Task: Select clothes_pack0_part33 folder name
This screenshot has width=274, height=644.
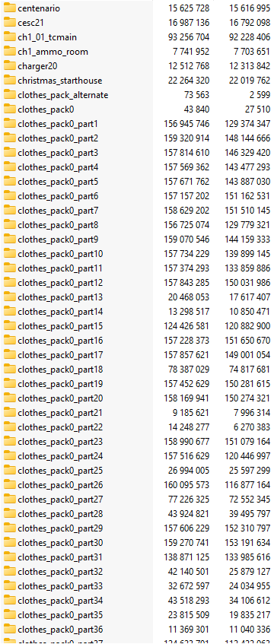Action: (60, 585)
